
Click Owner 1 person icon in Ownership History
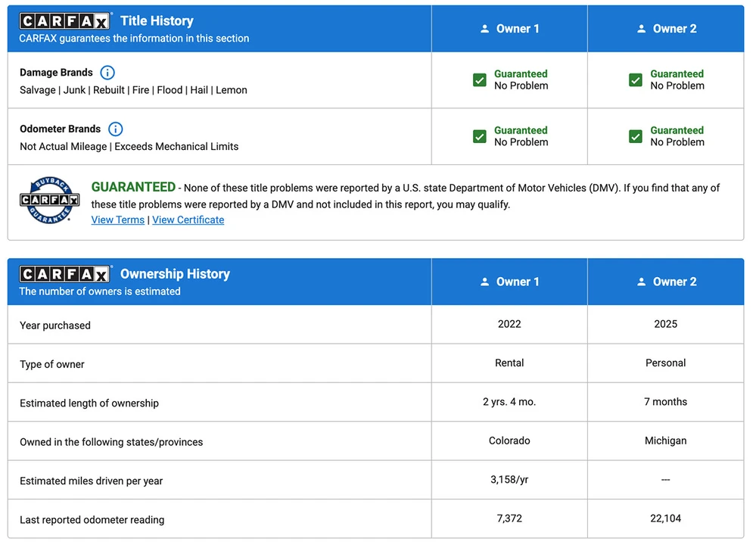click(484, 282)
